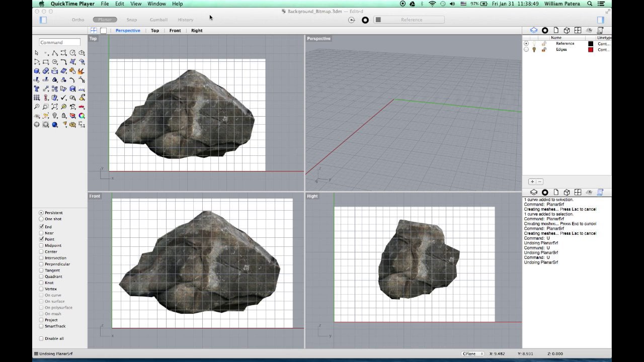This screenshot has width=644, height=362.
Task: Toggle the Gumball button
Action: point(158,20)
